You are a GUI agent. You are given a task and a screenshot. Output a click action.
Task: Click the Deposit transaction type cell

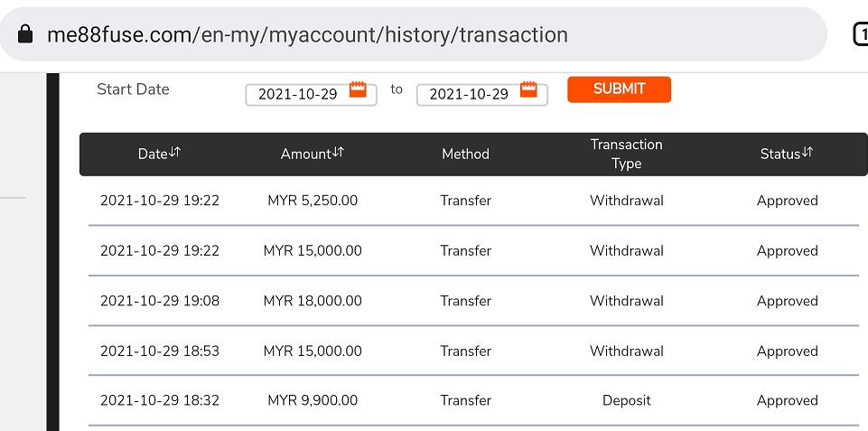point(626,400)
